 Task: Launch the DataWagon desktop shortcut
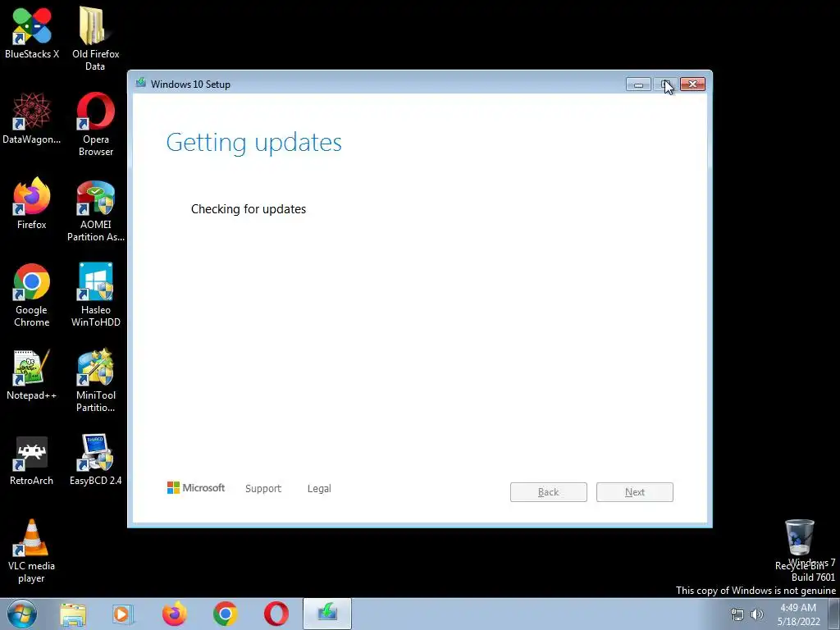32,118
